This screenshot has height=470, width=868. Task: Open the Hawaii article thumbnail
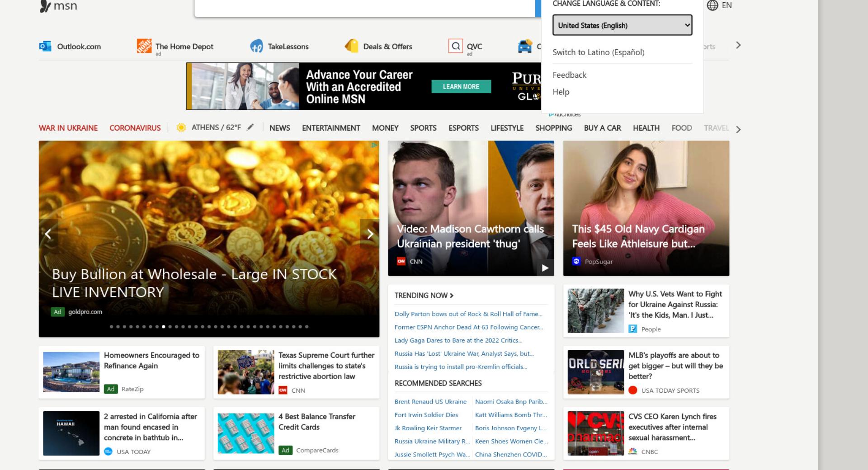click(x=71, y=433)
